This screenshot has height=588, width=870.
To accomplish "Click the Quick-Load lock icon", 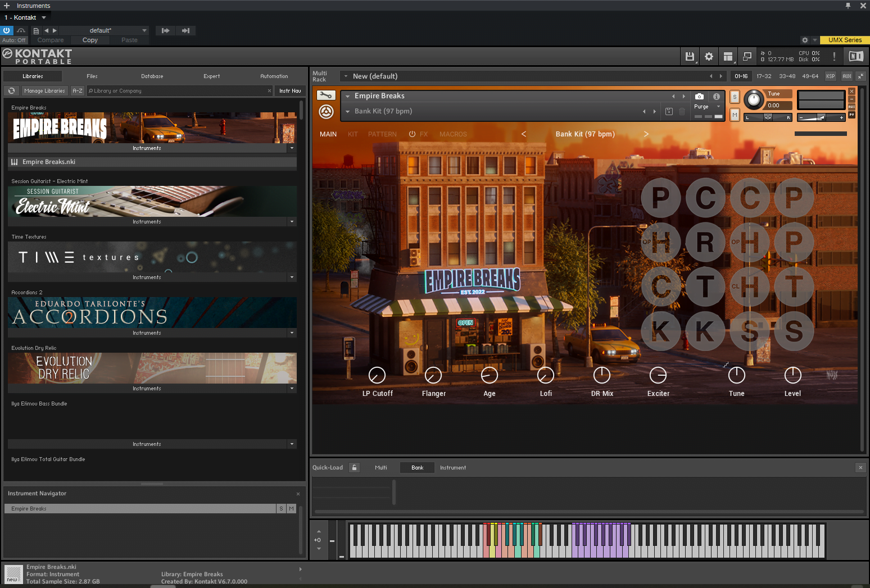I will [x=354, y=467].
